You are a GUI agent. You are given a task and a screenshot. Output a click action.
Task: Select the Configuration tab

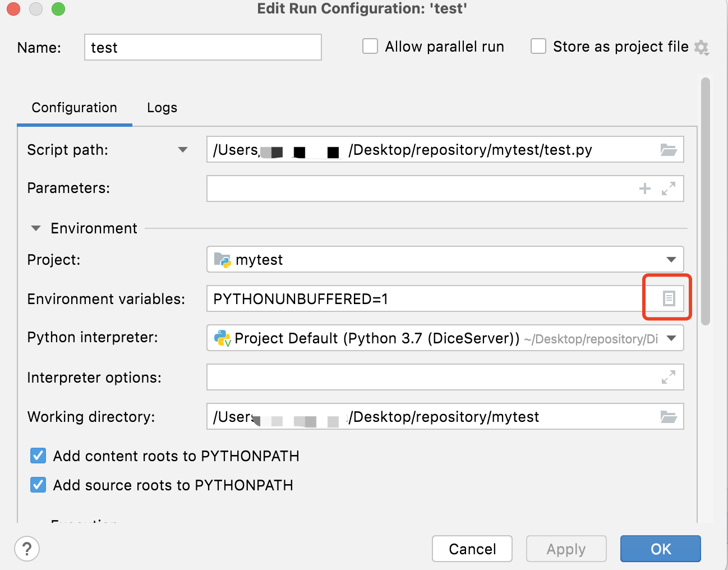[x=75, y=107]
